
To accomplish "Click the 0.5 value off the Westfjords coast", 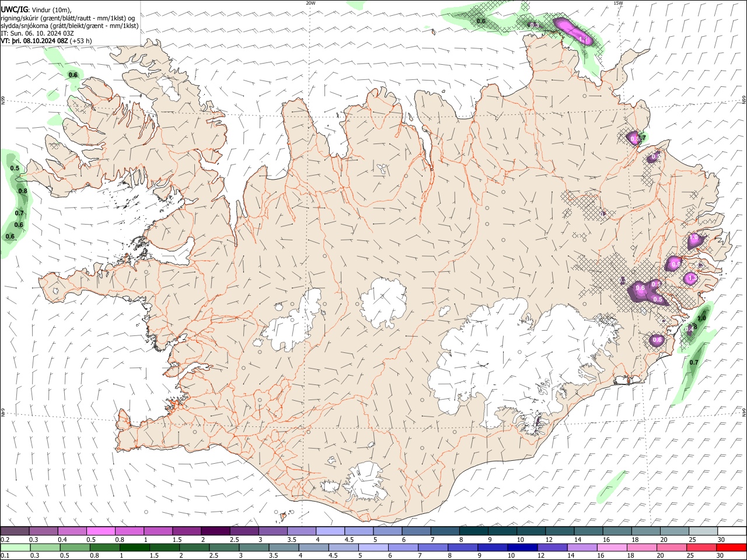I will 15,168.
